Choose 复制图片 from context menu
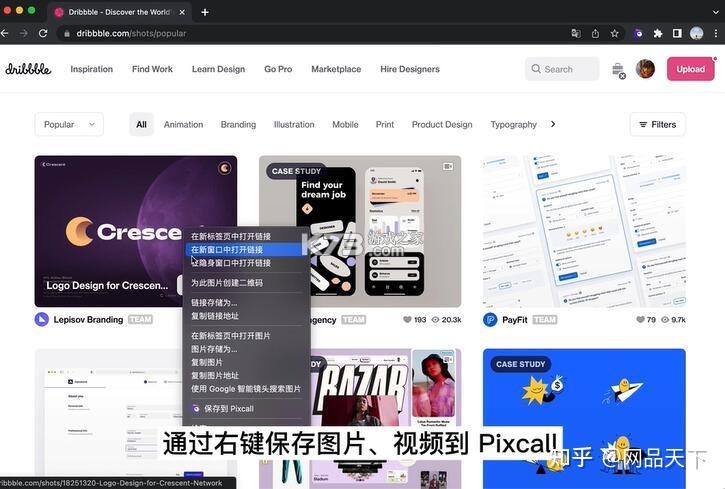Image resolution: width=725 pixels, height=489 pixels. point(245,362)
